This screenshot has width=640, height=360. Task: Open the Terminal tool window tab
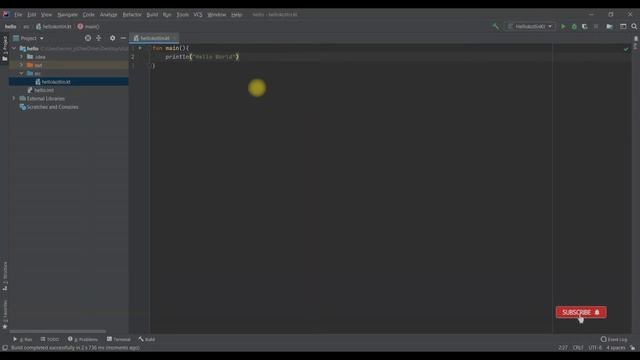click(x=118, y=339)
